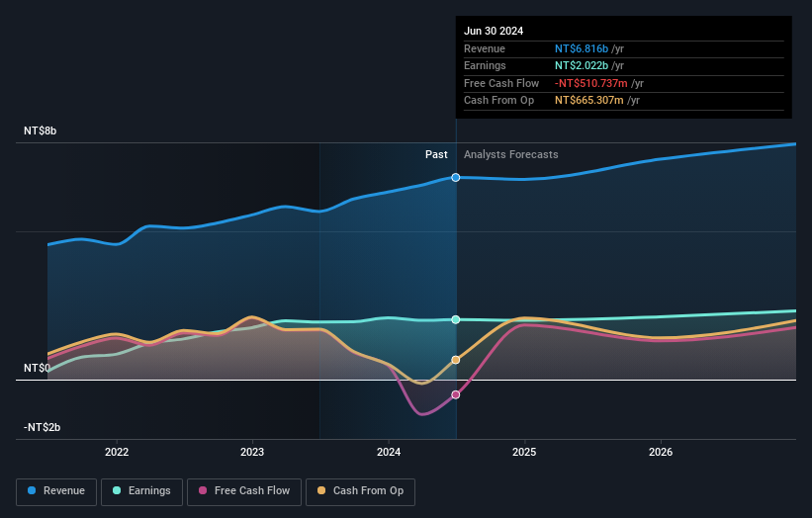Click the Past label on chart
The image size is (812, 518).
[436, 154]
